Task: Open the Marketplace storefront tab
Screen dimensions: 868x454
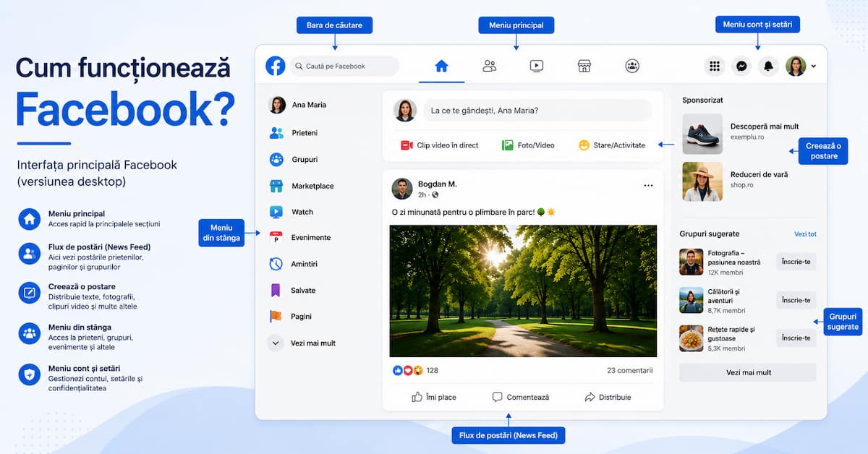Action: click(584, 66)
